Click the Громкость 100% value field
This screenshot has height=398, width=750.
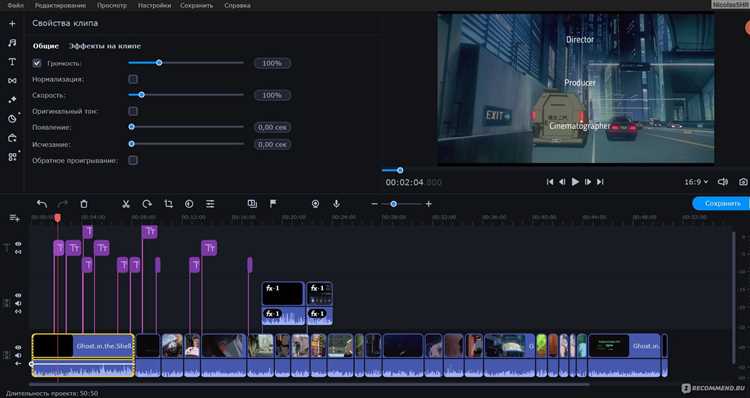click(272, 63)
